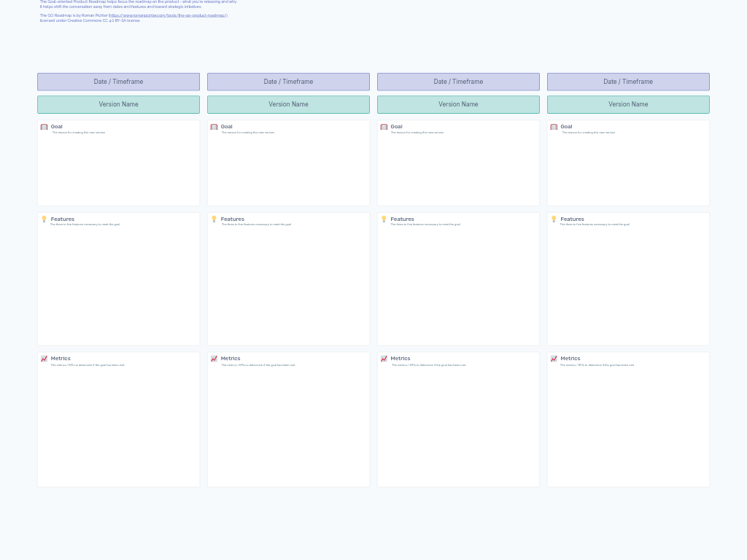Click 'It helps shift the conversation' description line

[x=120, y=7]
